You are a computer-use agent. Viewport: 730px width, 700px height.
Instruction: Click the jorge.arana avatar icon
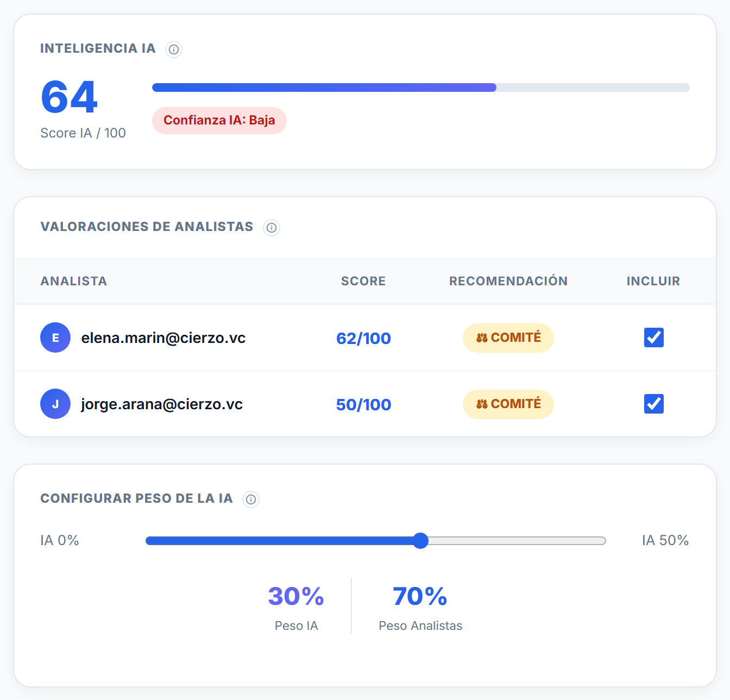point(55,404)
